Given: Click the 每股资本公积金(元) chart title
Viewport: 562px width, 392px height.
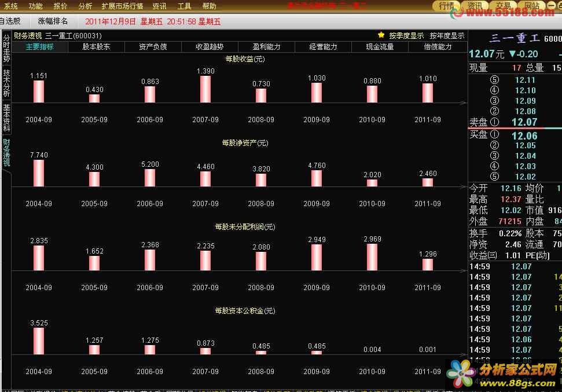Looking at the screenshot, I should click(245, 310).
